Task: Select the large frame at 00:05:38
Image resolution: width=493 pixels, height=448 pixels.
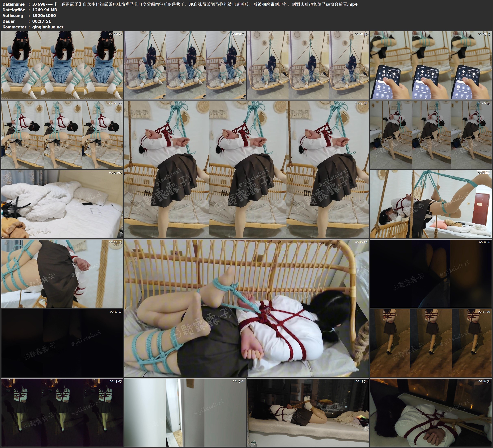Action: pyautogui.click(x=246, y=169)
